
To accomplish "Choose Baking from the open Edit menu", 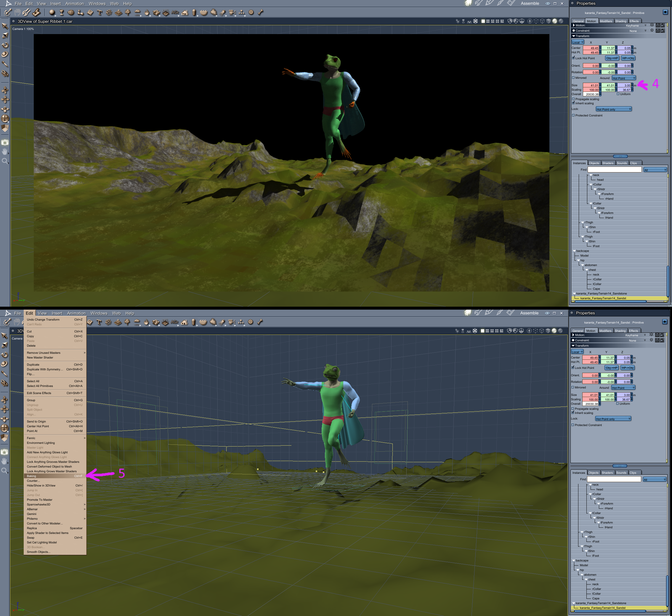I will click(32, 476).
